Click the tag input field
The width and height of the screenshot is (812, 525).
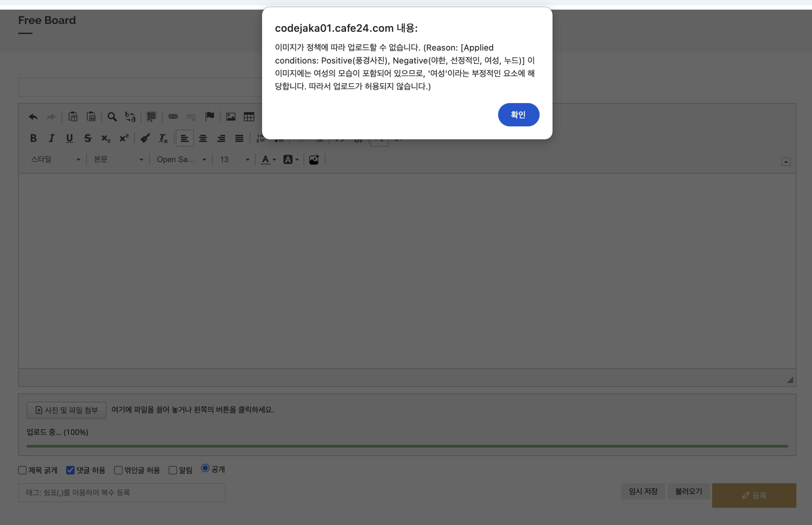coord(122,493)
